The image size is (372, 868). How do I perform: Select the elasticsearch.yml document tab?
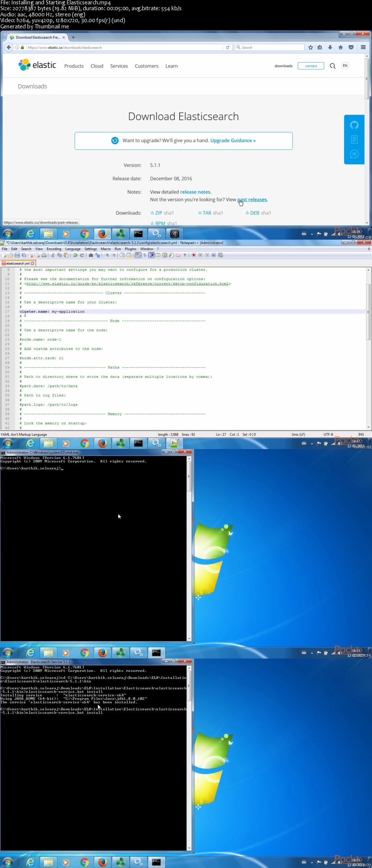17,263
